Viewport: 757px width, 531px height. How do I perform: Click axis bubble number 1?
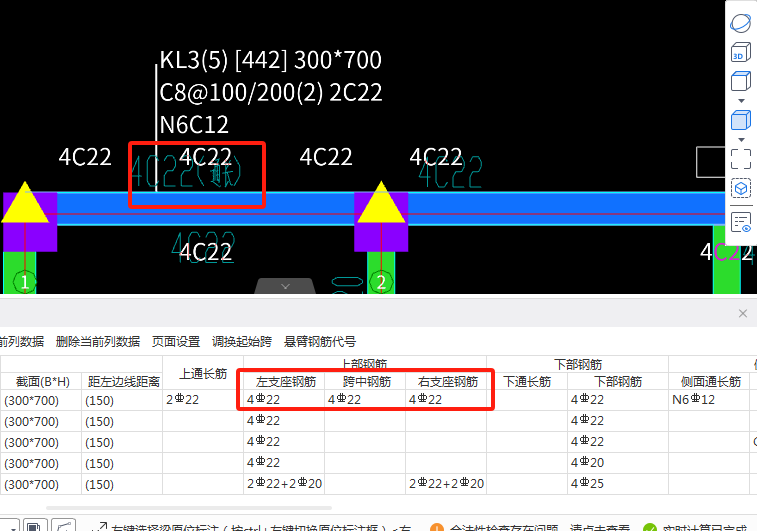tap(25, 282)
